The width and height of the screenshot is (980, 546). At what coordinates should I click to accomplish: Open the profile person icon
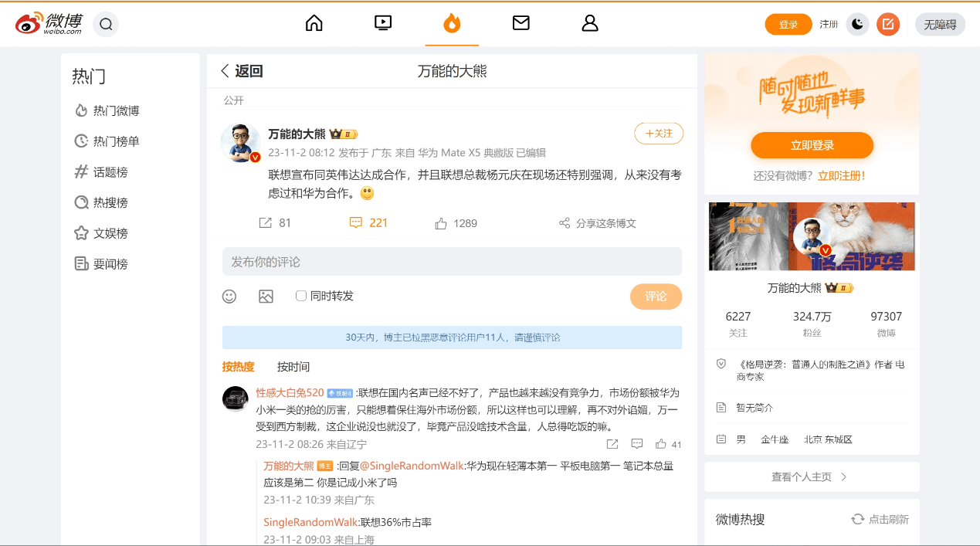pos(590,23)
